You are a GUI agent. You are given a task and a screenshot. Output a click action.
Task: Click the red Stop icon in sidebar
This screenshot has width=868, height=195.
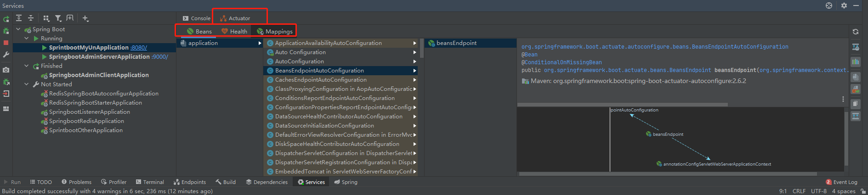tap(6, 43)
